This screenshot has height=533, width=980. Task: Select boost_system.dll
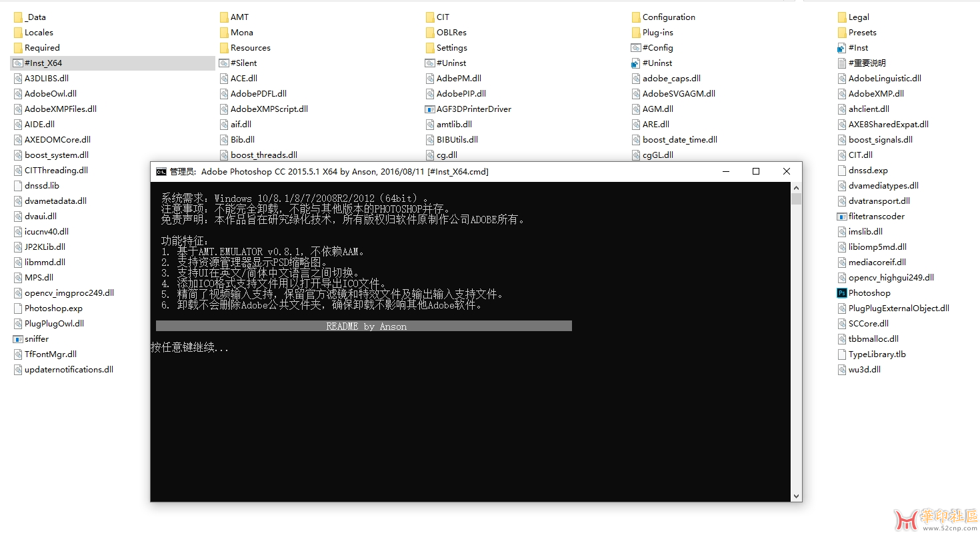tap(51, 155)
